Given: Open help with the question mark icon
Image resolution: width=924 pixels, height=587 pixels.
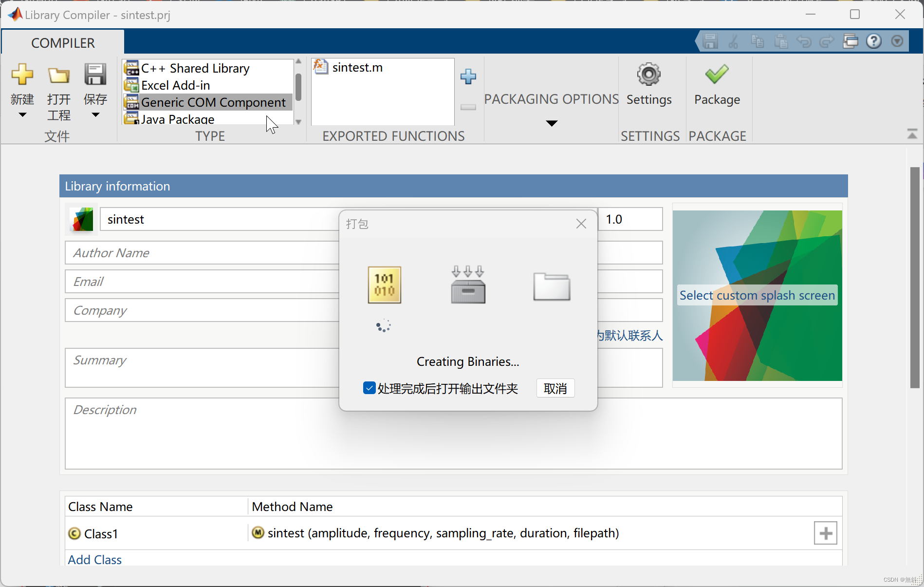Looking at the screenshot, I should coord(874,41).
